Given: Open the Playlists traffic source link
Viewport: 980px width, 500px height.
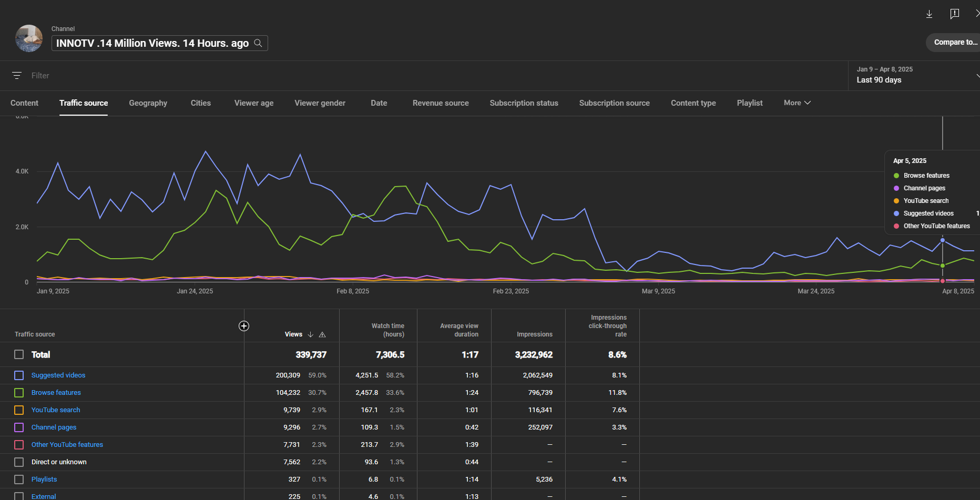Looking at the screenshot, I should [x=44, y=479].
